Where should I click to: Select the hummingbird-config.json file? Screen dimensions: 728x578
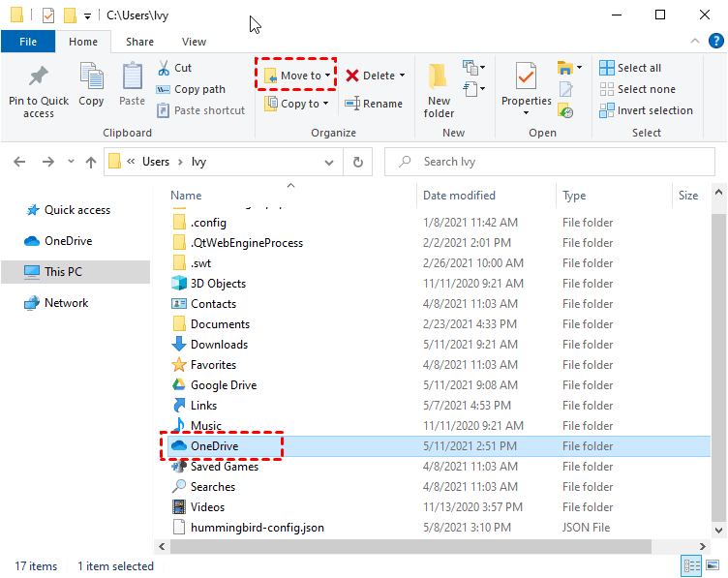pos(248,528)
